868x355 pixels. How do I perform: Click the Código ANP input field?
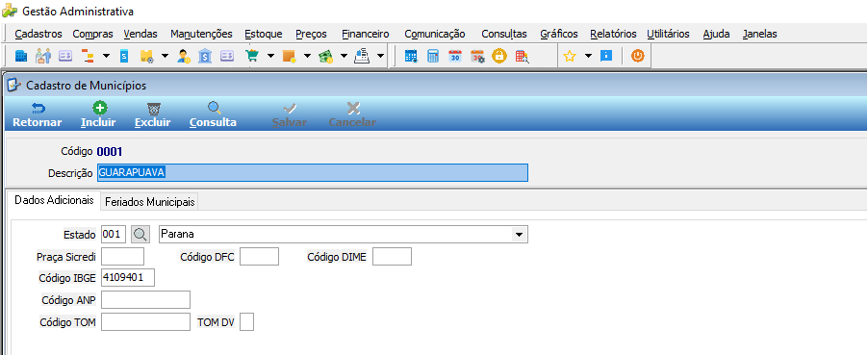pyautogui.click(x=145, y=299)
